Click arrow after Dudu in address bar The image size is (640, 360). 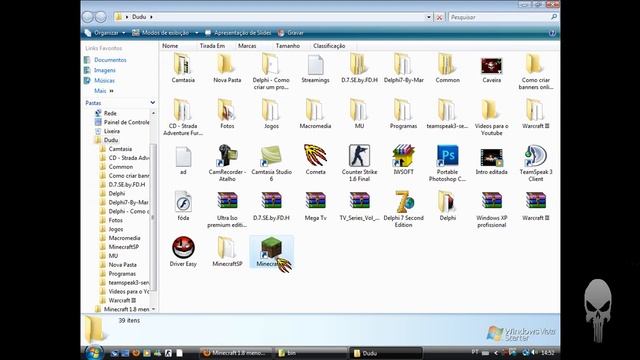click(x=151, y=17)
